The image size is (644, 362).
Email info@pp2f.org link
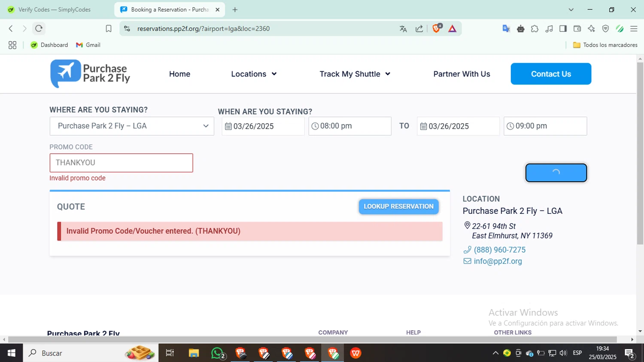[498, 261]
